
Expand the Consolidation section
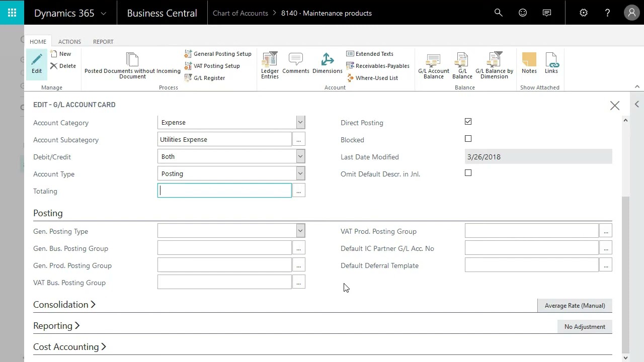(64, 305)
